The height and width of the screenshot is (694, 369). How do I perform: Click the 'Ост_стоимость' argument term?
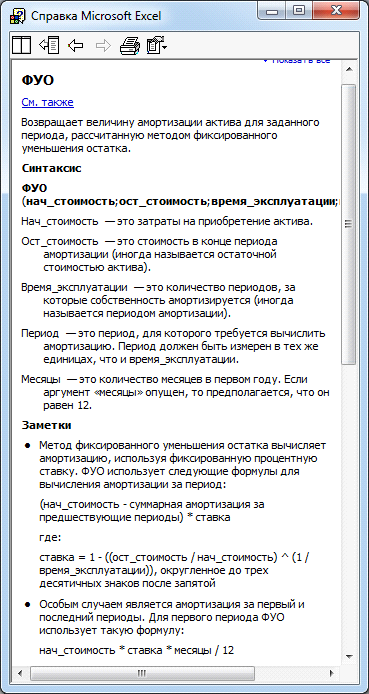[60, 242]
